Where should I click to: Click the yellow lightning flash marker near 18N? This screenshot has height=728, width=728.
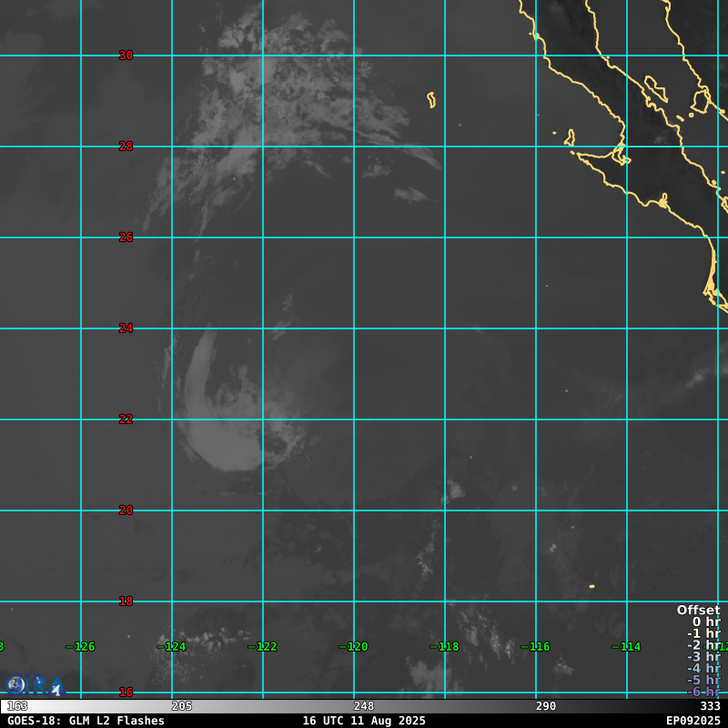(x=591, y=586)
